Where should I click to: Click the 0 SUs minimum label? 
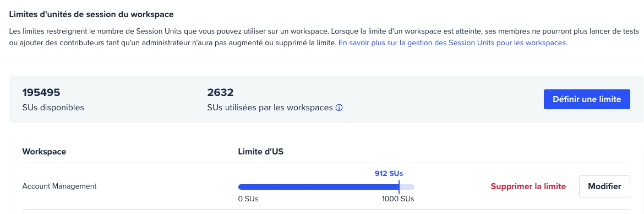coord(248,199)
